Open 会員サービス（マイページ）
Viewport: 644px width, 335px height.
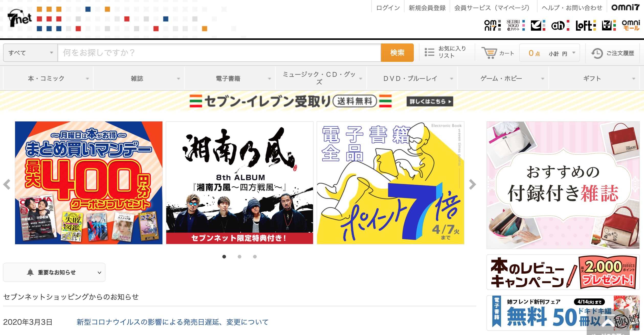492,8
